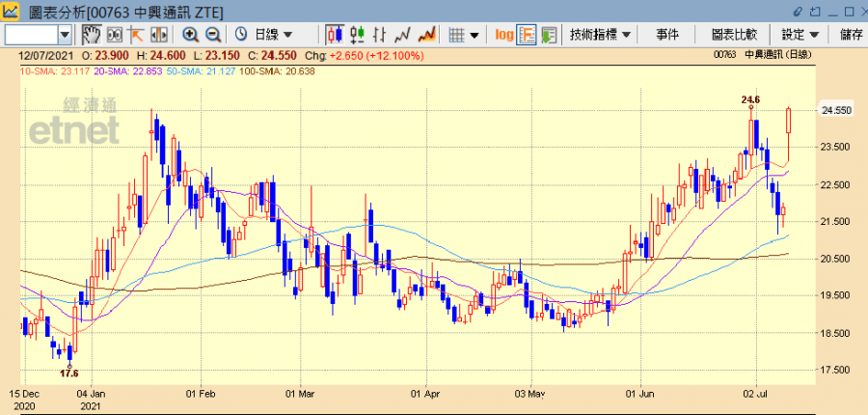Image resolution: width=868 pixels, height=415 pixels.
Task: Open the stock code combo box
Action: point(65,35)
